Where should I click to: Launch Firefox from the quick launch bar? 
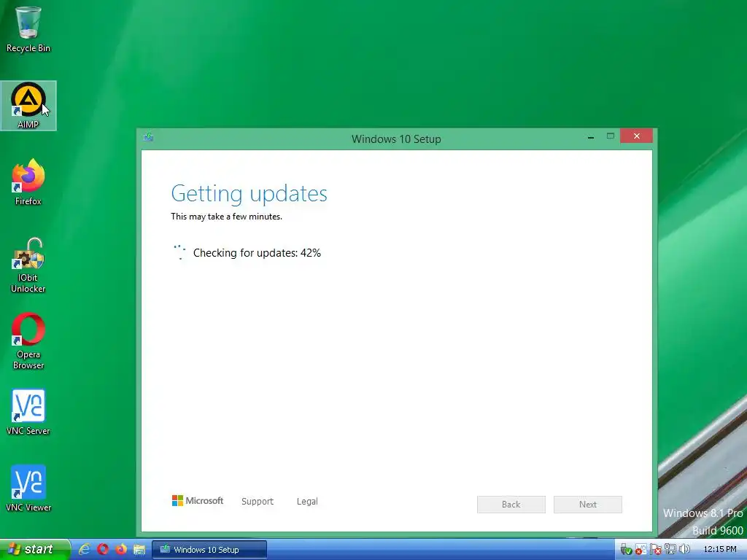tap(121, 549)
